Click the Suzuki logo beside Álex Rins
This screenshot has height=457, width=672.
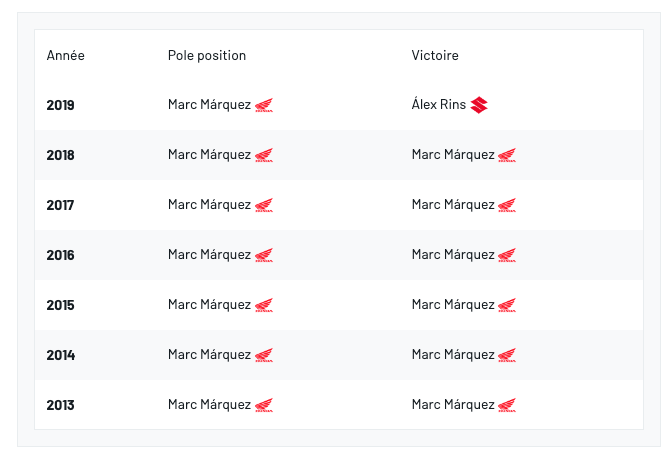tap(479, 105)
